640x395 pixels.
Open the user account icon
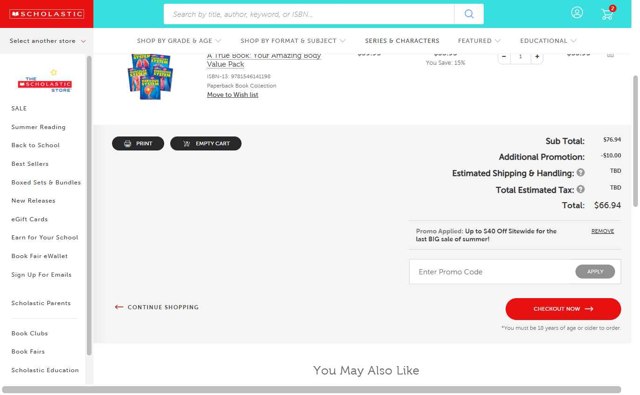tap(577, 13)
